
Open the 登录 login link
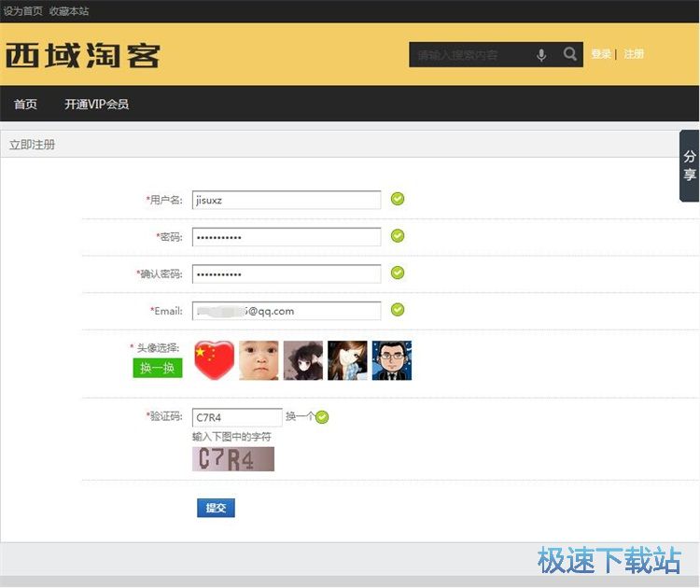click(x=601, y=54)
